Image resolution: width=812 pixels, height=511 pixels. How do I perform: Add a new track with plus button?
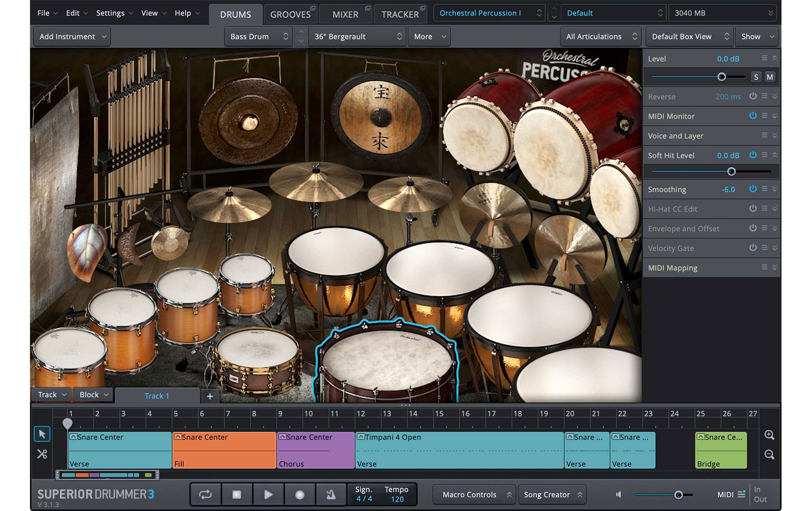click(x=210, y=396)
